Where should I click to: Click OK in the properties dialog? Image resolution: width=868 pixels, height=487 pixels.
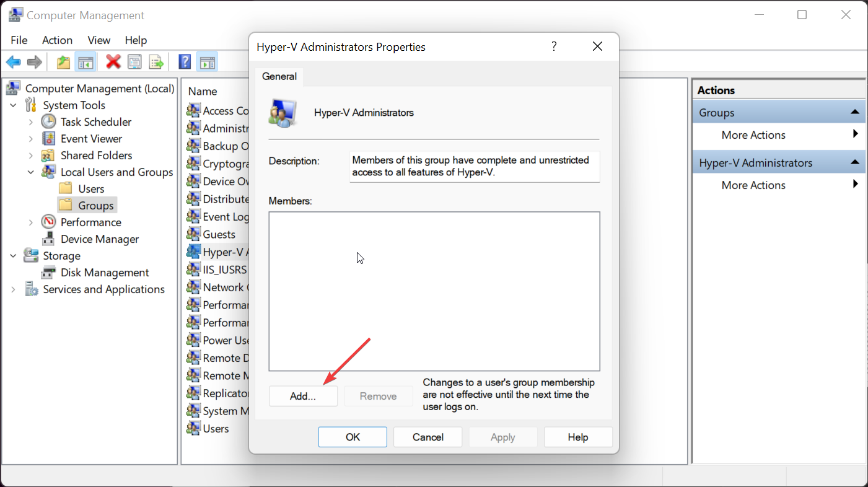[x=353, y=437]
